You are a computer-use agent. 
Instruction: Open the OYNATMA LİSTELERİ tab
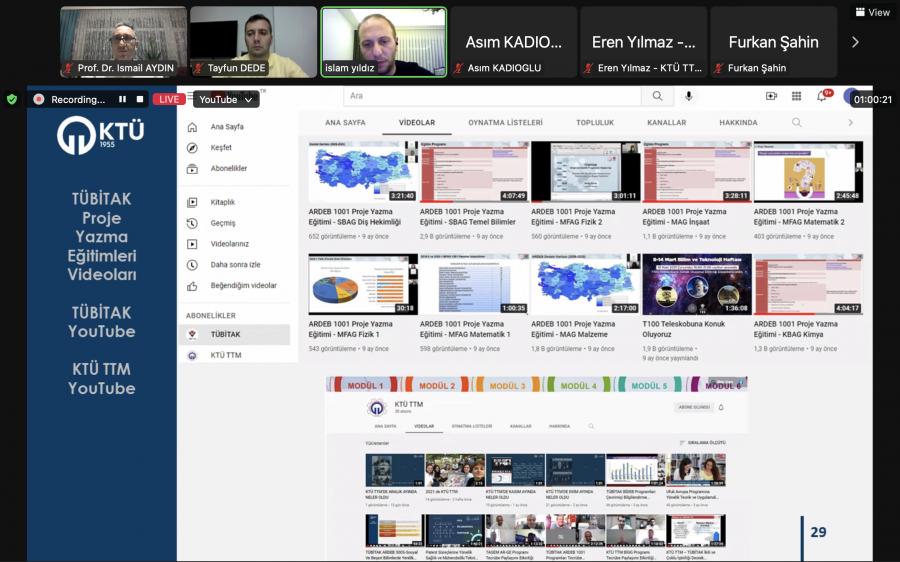click(505, 123)
